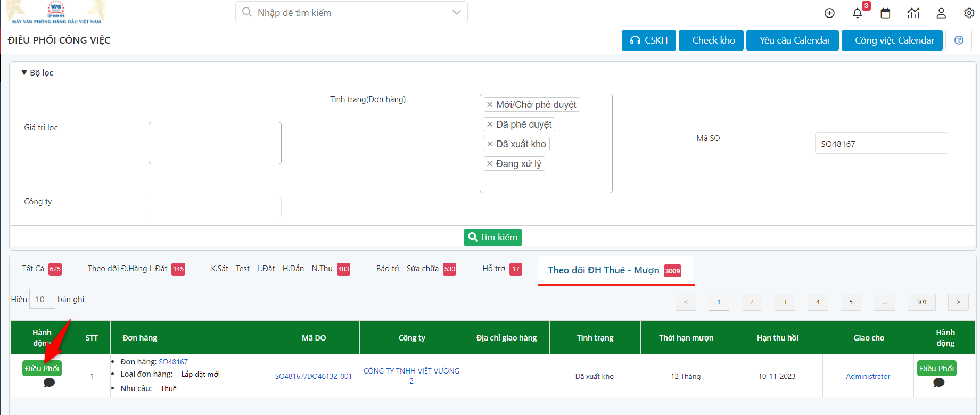The height and width of the screenshot is (415, 980).
Task: Click the top search input field
Action: point(351,12)
